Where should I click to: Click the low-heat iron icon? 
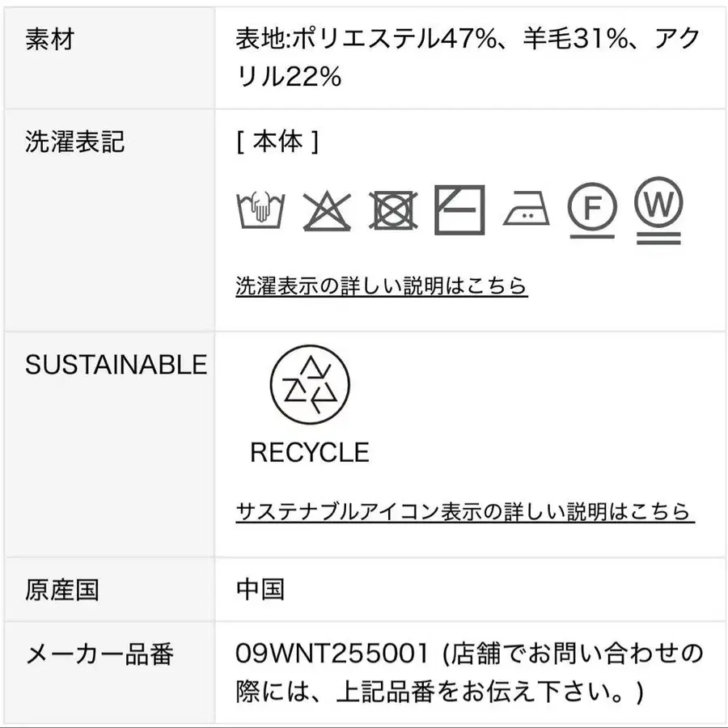tap(527, 212)
